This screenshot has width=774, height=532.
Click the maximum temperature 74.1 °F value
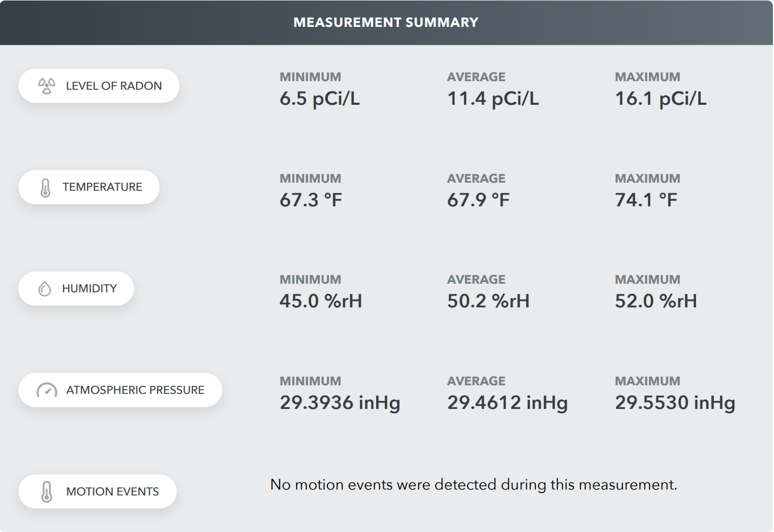click(x=646, y=200)
